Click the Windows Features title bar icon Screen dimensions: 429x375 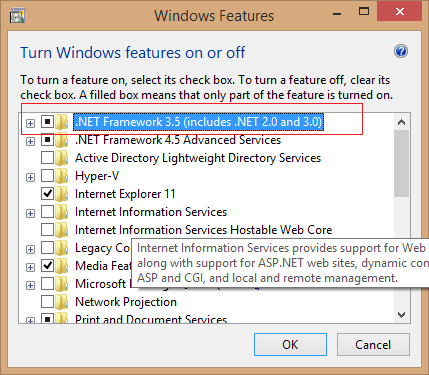17,16
